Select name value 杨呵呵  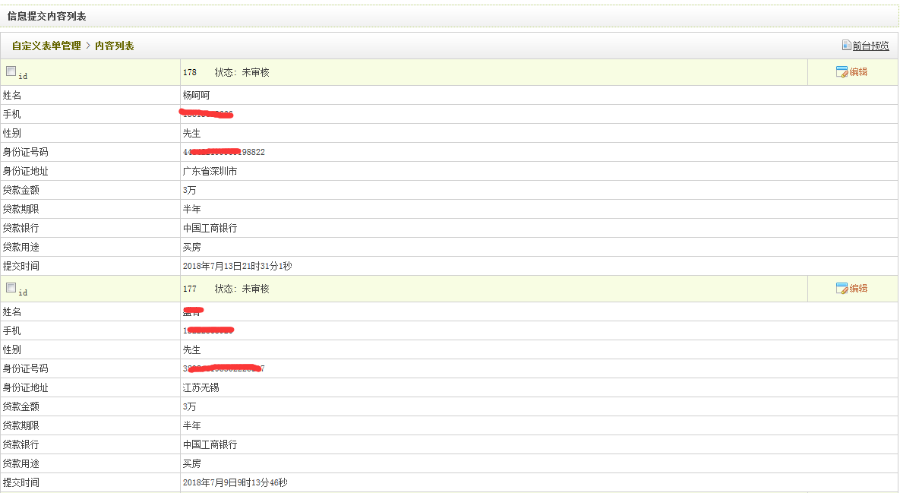pyautogui.click(x=196, y=95)
